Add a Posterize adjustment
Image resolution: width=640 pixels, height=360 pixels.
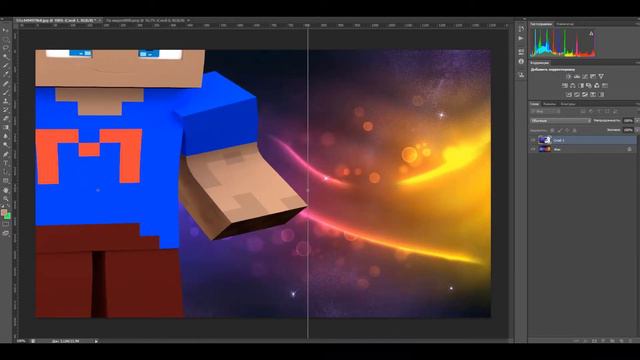(577, 94)
